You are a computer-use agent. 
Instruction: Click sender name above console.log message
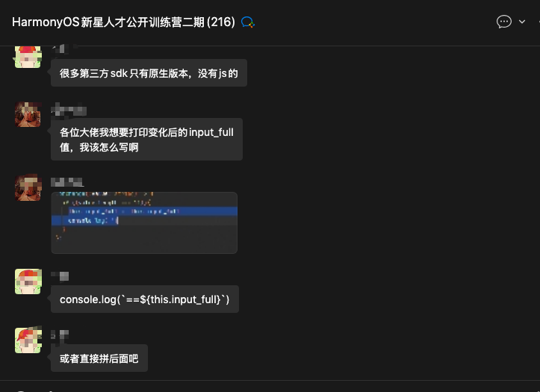click(60, 276)
